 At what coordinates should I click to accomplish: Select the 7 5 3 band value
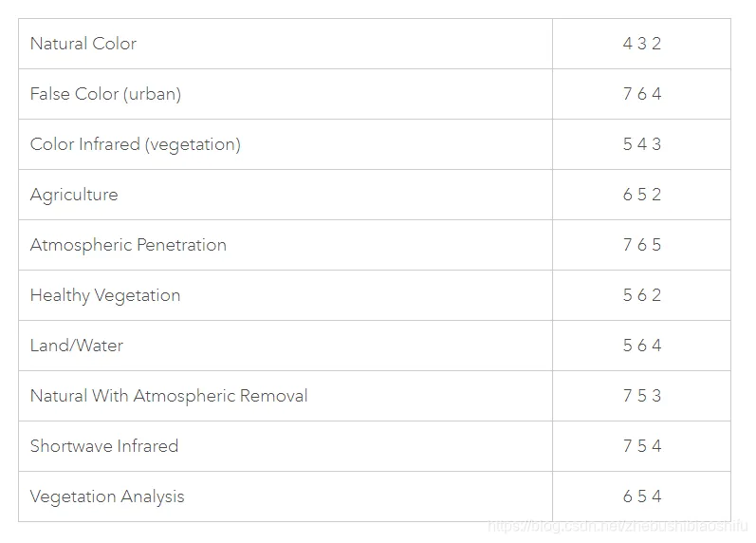[x=642, y=396]
